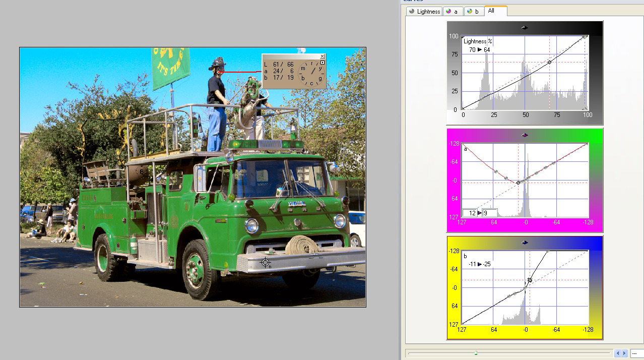Image resolution: width=644 pixels, height=360 pixels.
Task: Open the 'b' channel curve tab
Action: pyautogui.click(x=473, y=11)
